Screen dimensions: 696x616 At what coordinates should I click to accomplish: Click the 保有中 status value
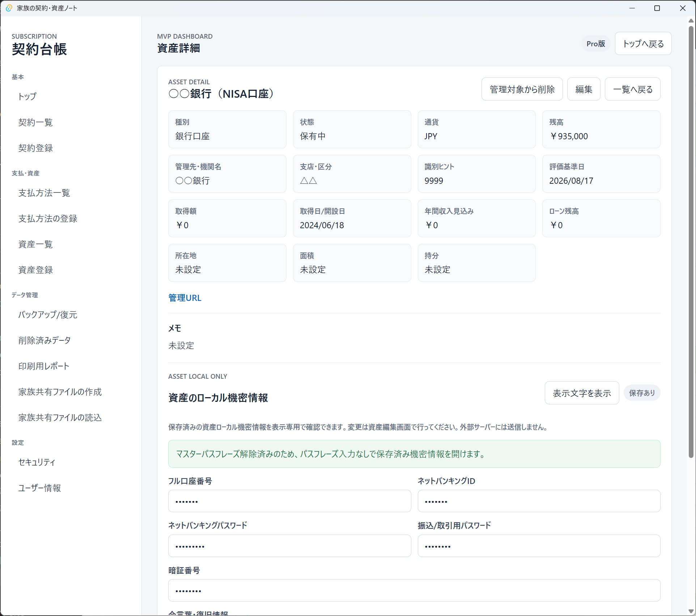(313, 136)
